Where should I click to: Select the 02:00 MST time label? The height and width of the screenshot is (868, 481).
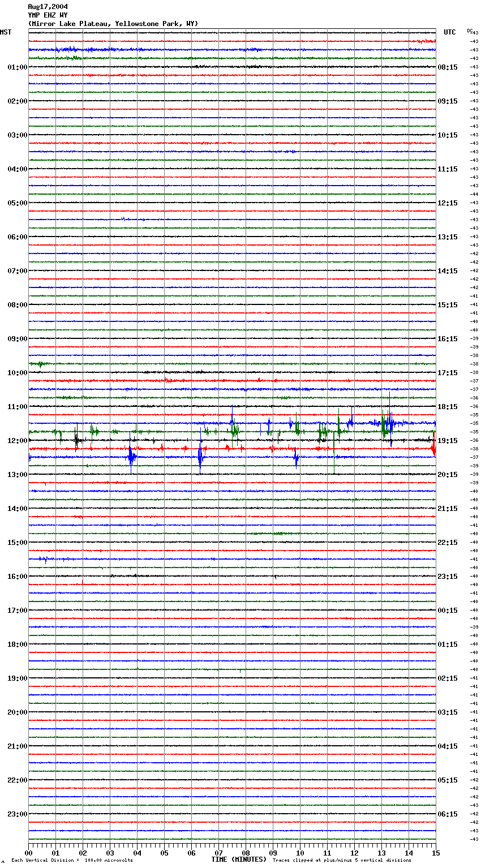click(x=18, y=101)
